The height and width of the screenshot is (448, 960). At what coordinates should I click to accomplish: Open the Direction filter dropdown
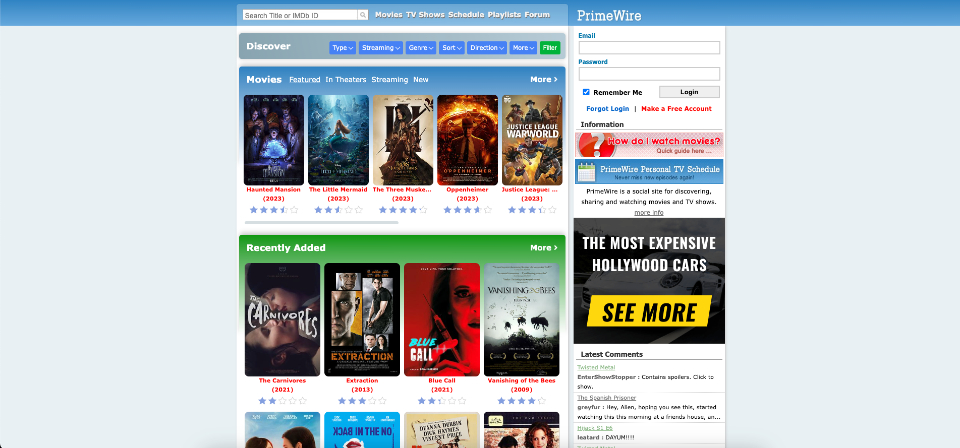pyautogui.click(x=487, y=48)
